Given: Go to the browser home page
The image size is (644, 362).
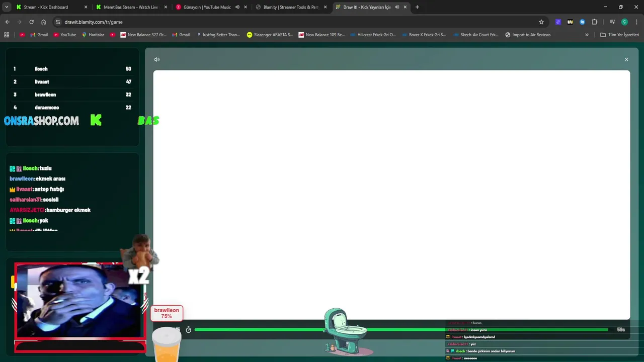Looking at the screenshot, I should [43, 22].
